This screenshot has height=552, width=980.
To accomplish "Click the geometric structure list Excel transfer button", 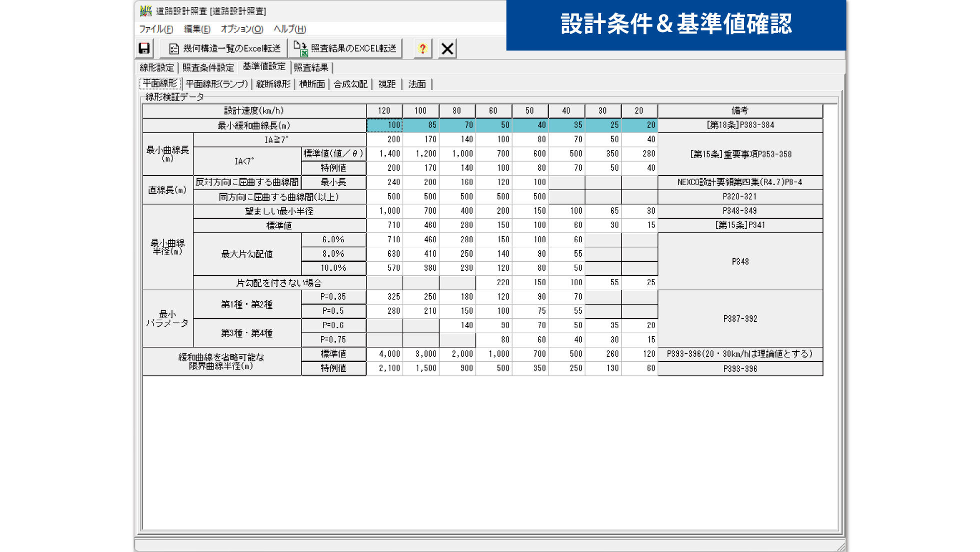I will [x=224, y=48].
